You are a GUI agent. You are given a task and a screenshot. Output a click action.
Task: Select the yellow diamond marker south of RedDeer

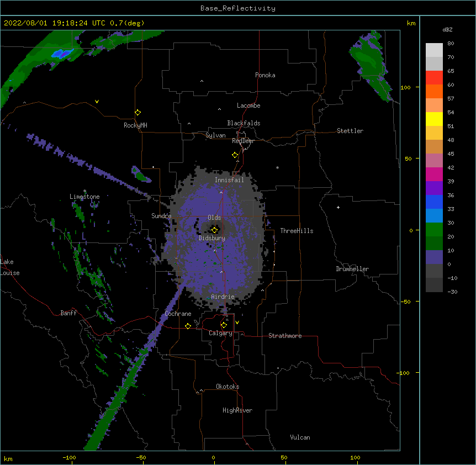click(x=235, y=155)
